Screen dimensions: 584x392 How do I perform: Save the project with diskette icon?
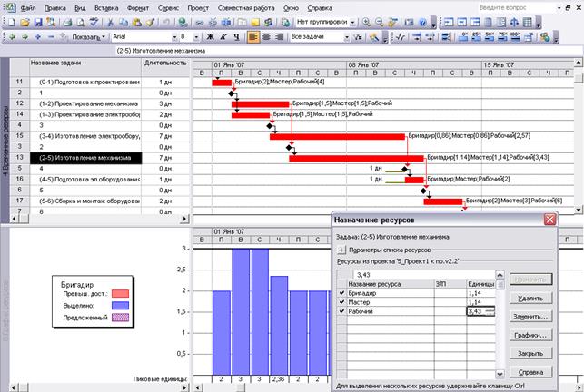[38, 23]
